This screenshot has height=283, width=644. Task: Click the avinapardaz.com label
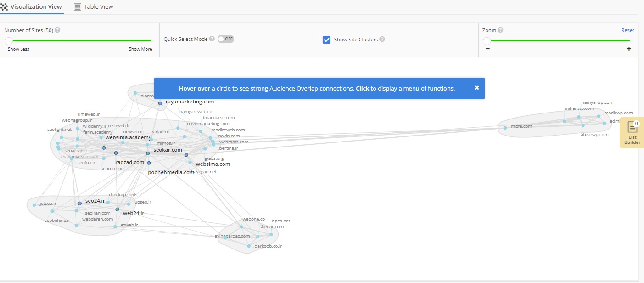click(232, 236)
